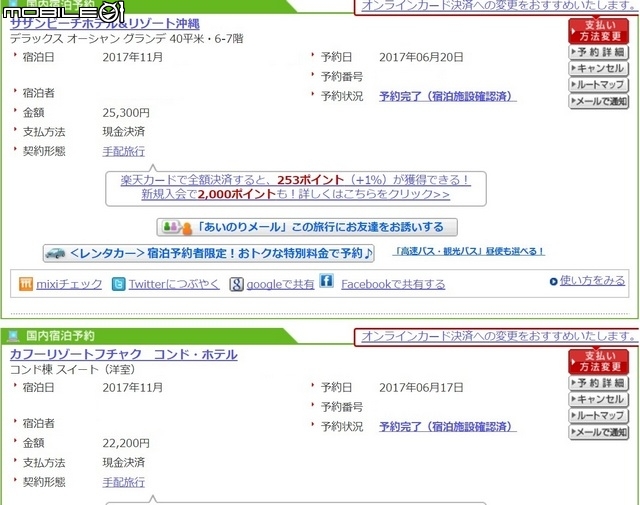Click ルートマップ button for サザンビーチホテル

pos(598,85)
